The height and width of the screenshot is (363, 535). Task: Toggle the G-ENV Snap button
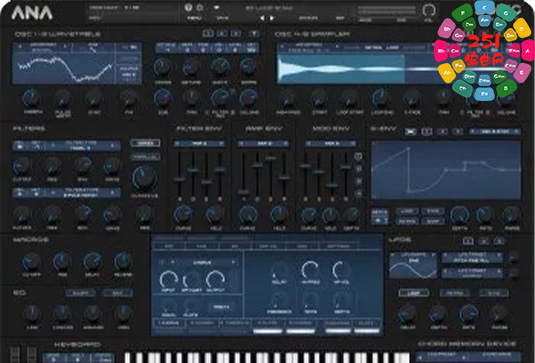(433, 221)
